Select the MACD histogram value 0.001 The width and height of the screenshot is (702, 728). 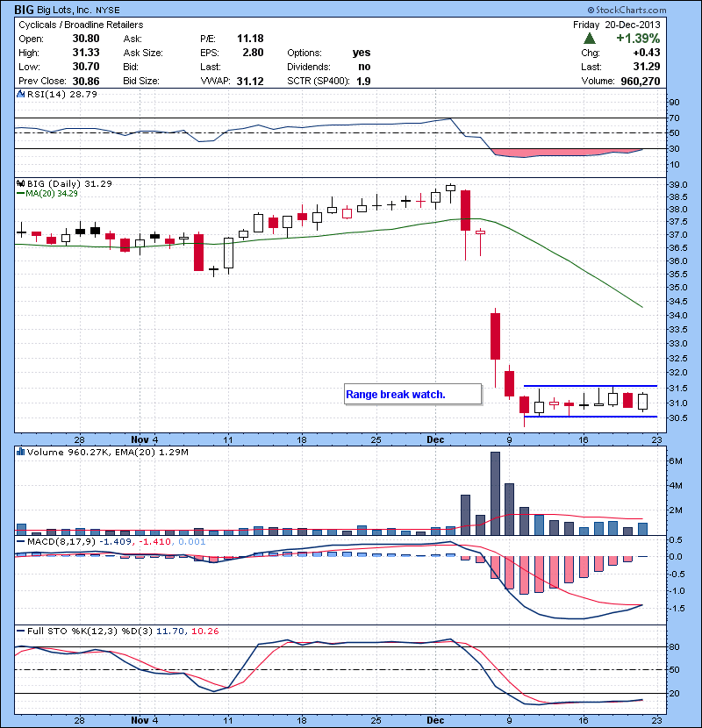tap(191, 541)
